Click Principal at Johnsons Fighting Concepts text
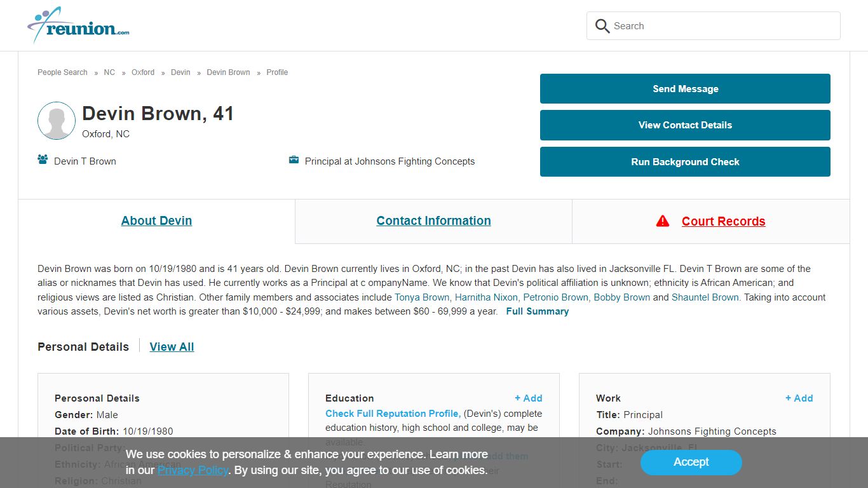Viewport: 868px width, 488px height. (390, 161)
